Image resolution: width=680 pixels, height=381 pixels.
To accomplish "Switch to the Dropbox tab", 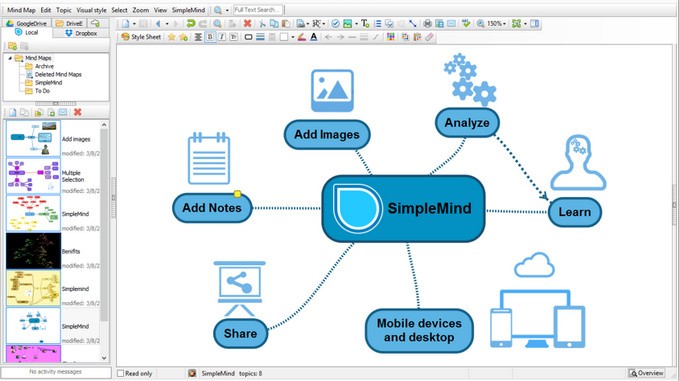I will (x=81, y=33).
